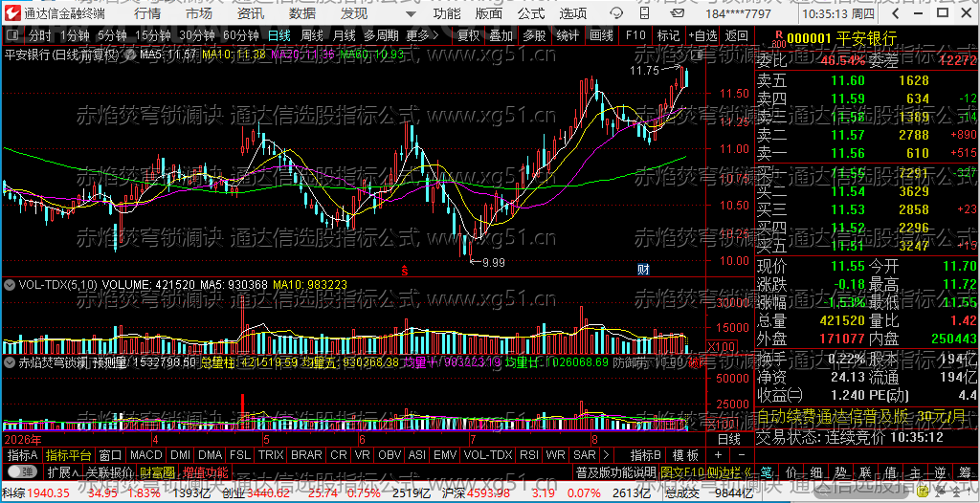Click the 通达信 app logo icon
Screen dimensions: 980x503
click(13, 13)
